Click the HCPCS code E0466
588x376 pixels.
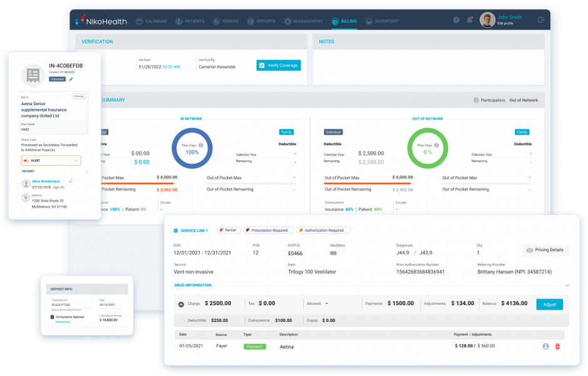(295, 253)
